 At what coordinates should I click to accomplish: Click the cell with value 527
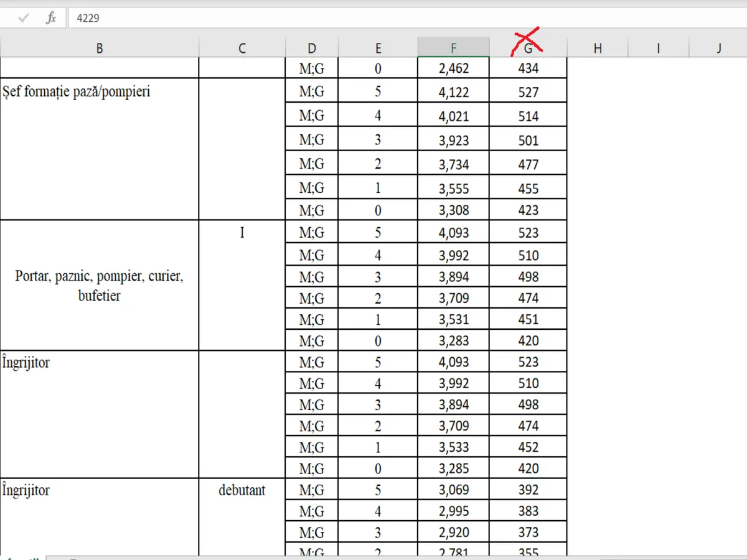(528, 92)
